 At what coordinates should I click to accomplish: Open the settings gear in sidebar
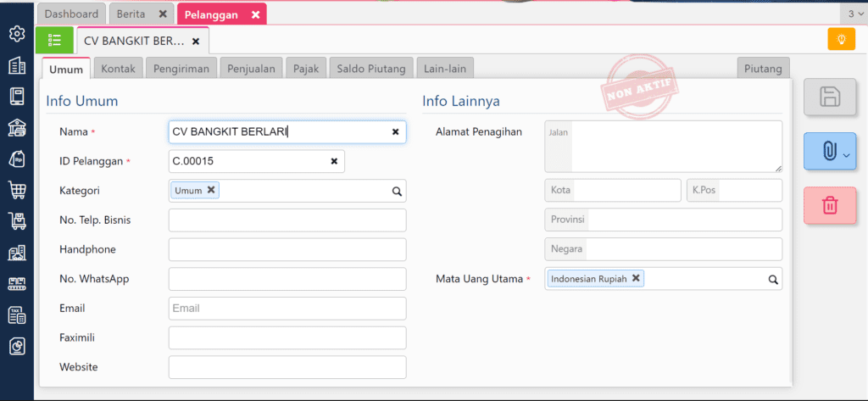pyautogui.click(x=17, y=35)
